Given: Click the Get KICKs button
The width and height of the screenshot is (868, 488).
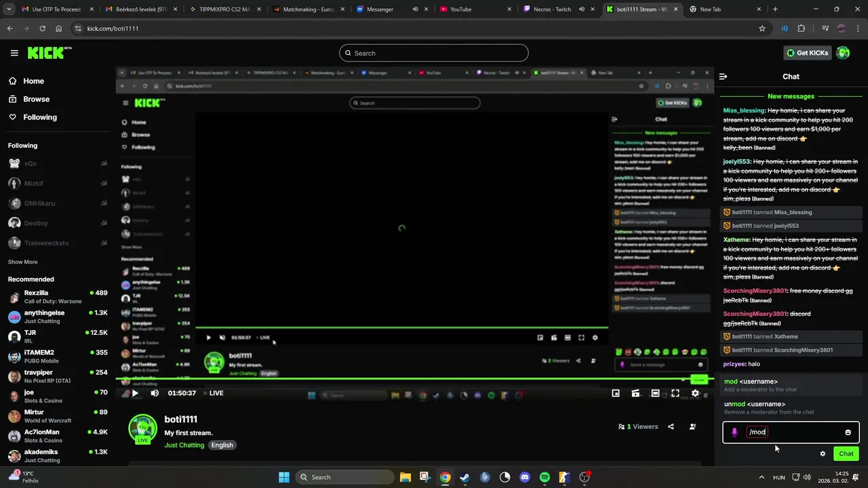Looking at the screenshot, I should click(807, 53).
